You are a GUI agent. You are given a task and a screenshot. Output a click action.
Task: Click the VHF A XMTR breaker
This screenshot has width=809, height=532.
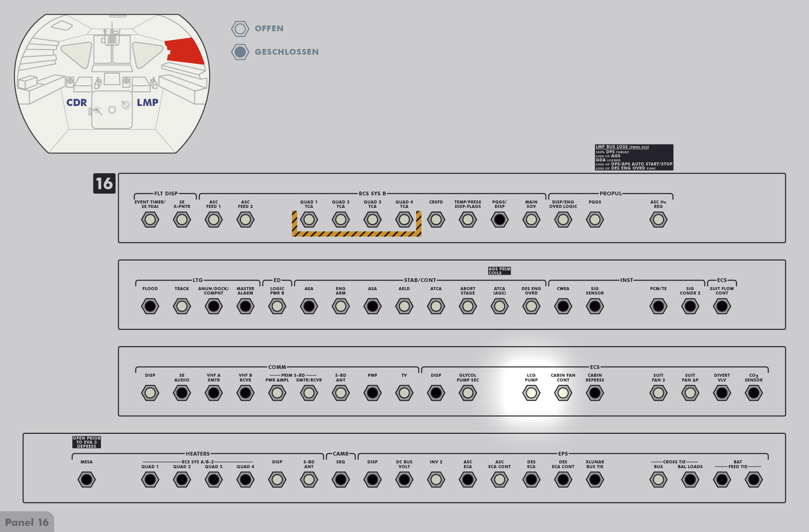pos(214,393)
